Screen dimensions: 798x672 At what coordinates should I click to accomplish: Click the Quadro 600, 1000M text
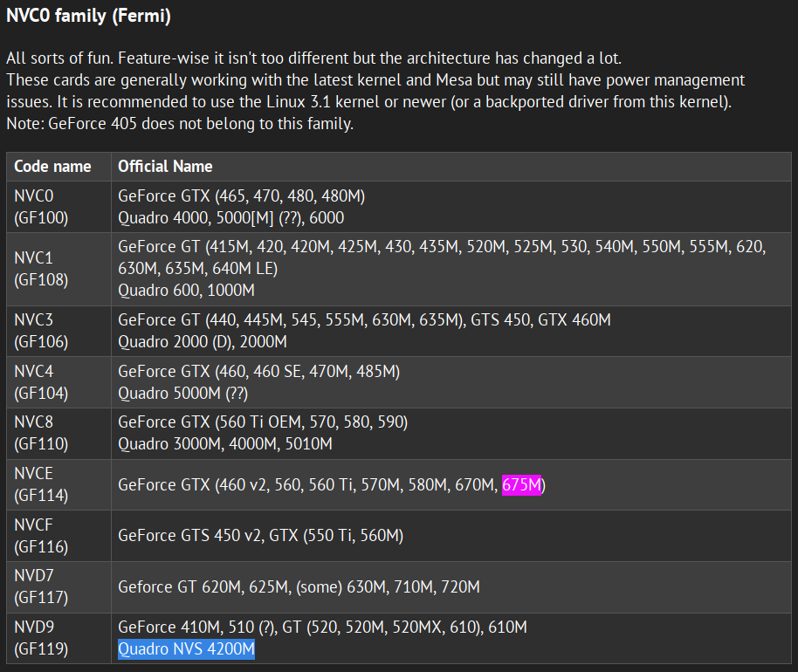[186, 290]
